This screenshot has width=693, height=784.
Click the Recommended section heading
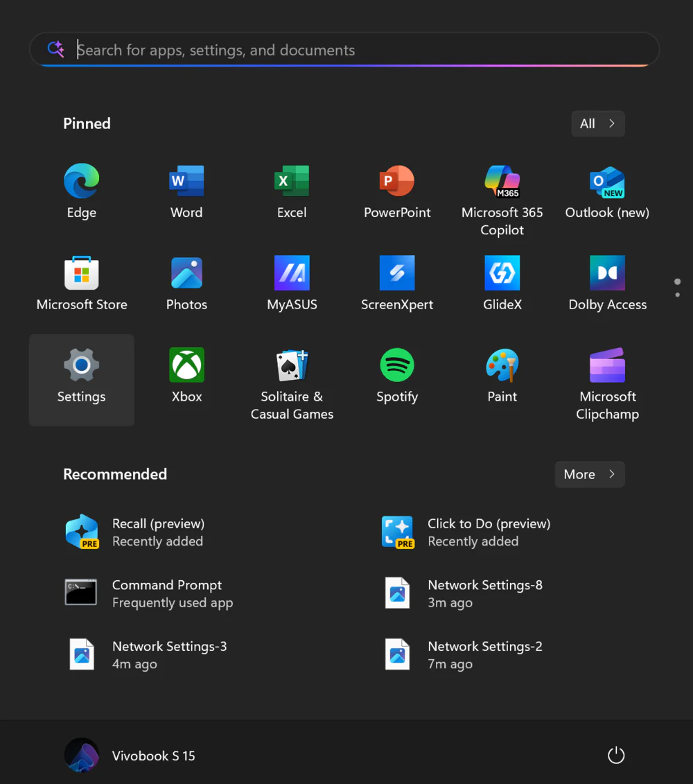point(115,474)
